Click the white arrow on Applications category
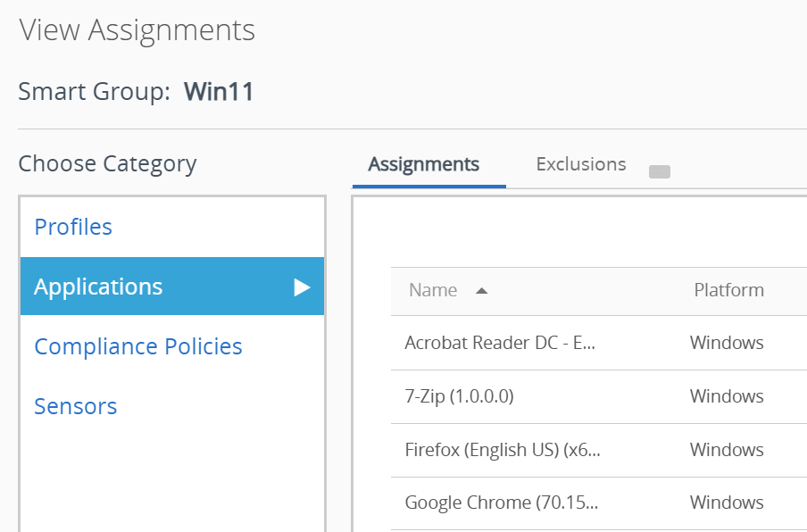The width and height of the screenshot is (807, 532). pos(302,287)
